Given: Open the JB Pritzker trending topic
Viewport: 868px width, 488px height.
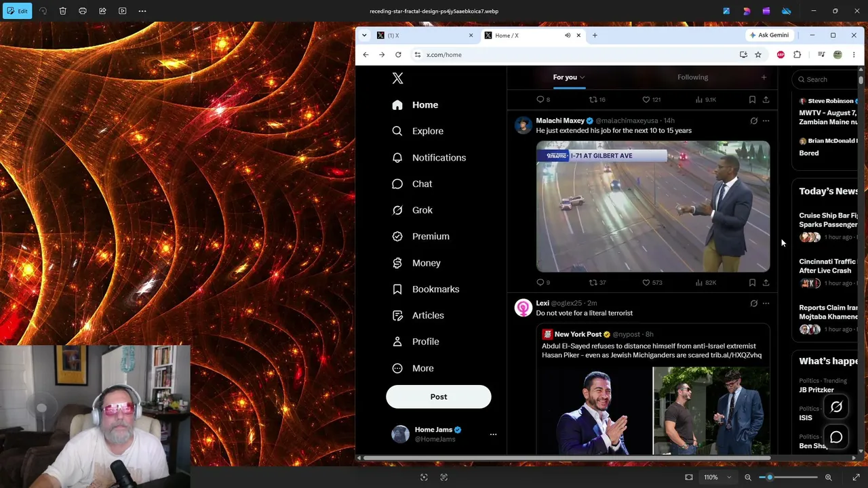Looking at the screenshot, I should [816, 390].
